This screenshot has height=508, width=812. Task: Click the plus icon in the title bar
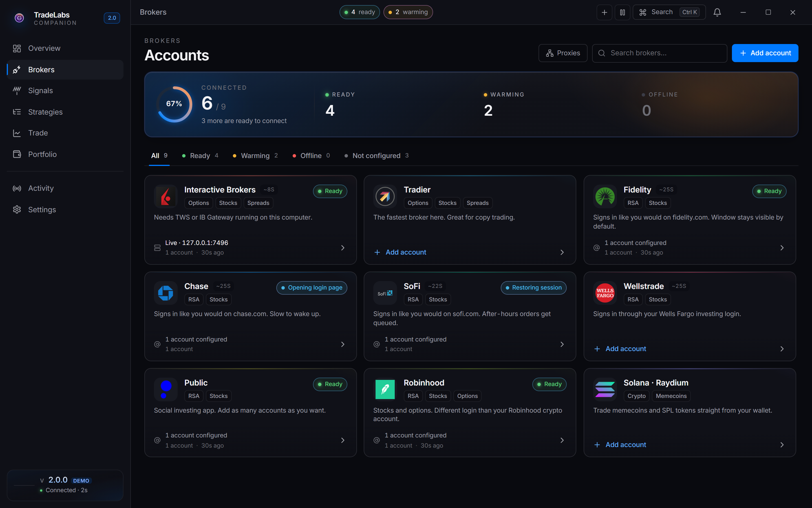click(604, 12)
